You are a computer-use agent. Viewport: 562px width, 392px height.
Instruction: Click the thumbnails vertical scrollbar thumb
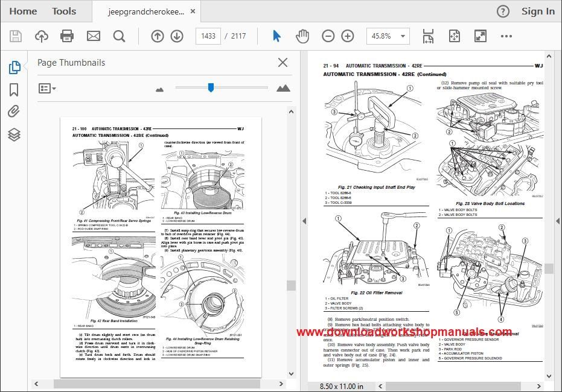(291, 285)
